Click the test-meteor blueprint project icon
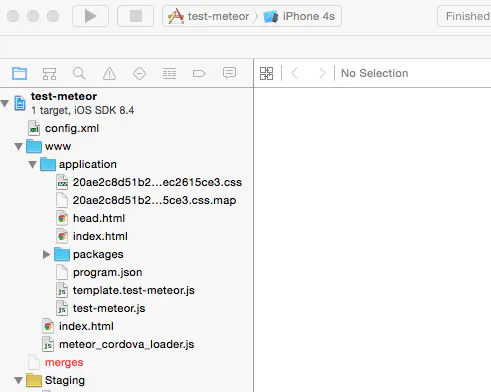Viewport: 491px width, 392px height. 20,103
